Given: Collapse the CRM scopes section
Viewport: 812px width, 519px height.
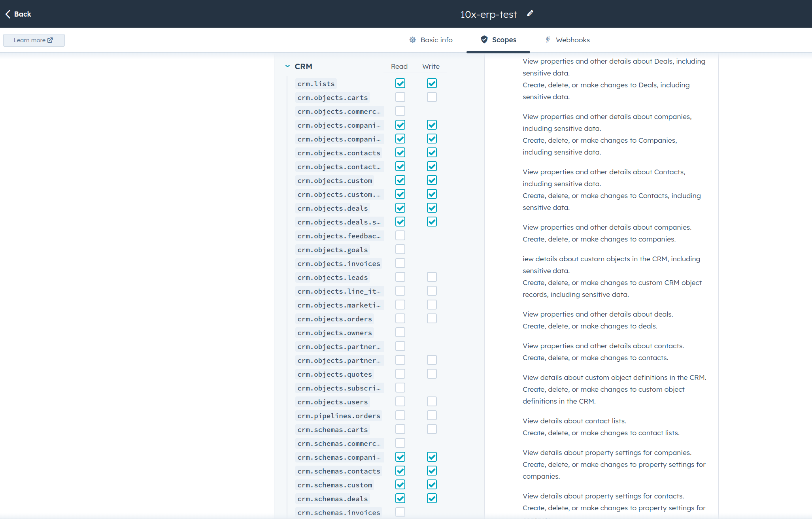Looking at the screenshot, I should click(x=287, y=66).
